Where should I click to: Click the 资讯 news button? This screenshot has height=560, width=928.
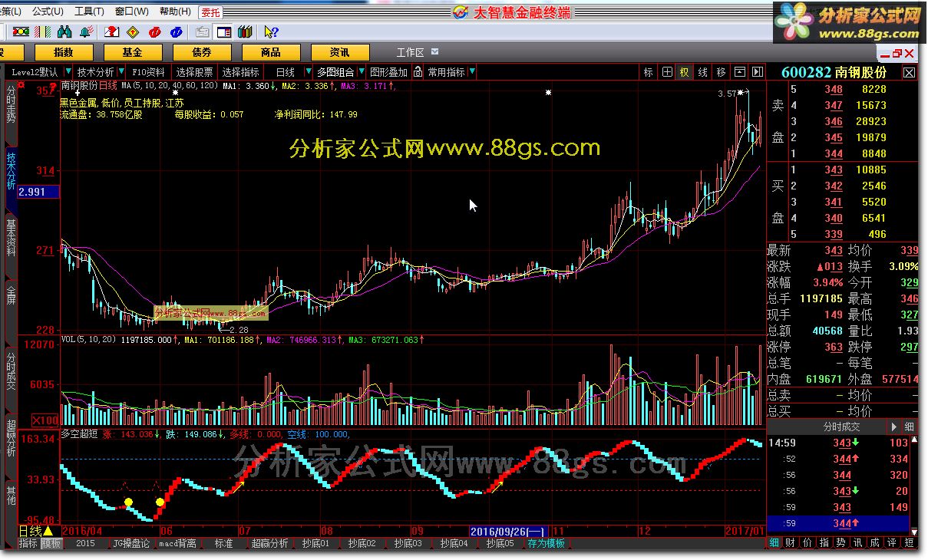tap(340, 52)
